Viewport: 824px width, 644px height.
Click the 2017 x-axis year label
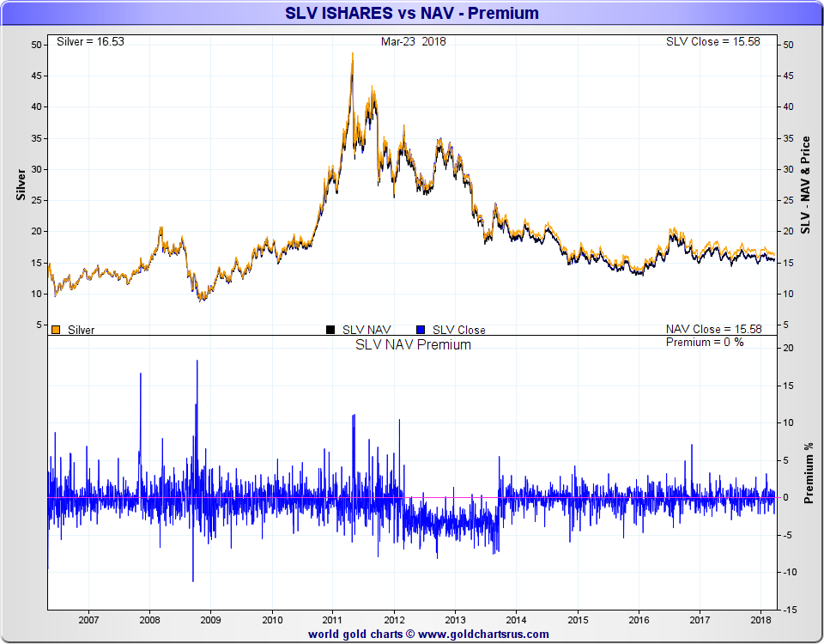(700, 620)
